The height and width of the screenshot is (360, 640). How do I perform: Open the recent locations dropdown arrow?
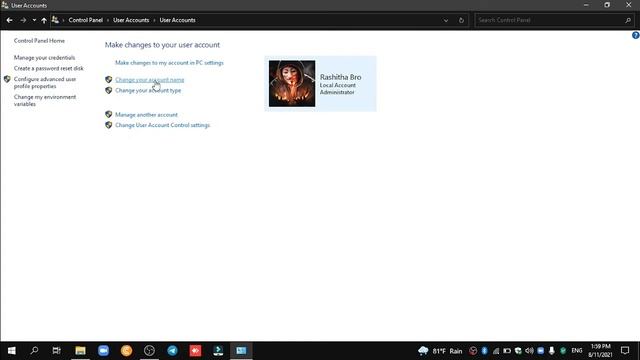coord(34,20)
